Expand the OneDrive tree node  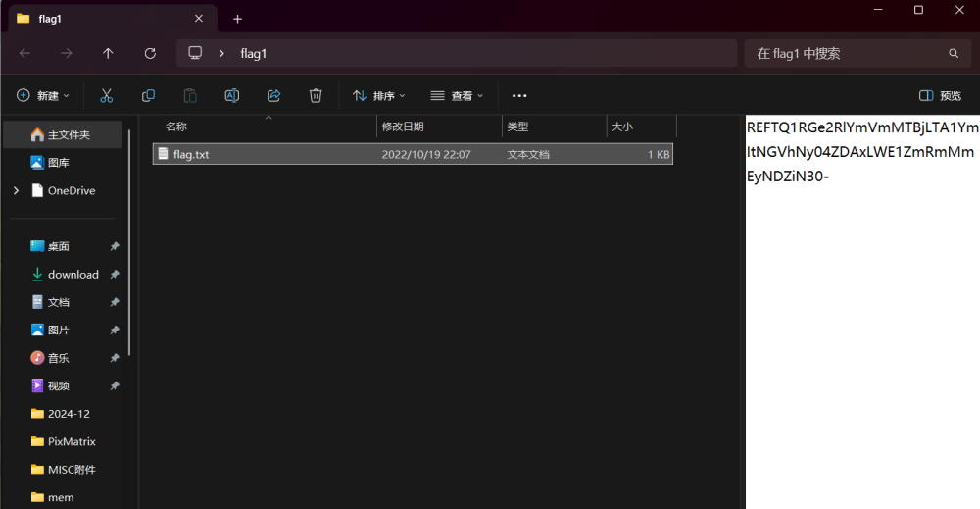point(17,190)
